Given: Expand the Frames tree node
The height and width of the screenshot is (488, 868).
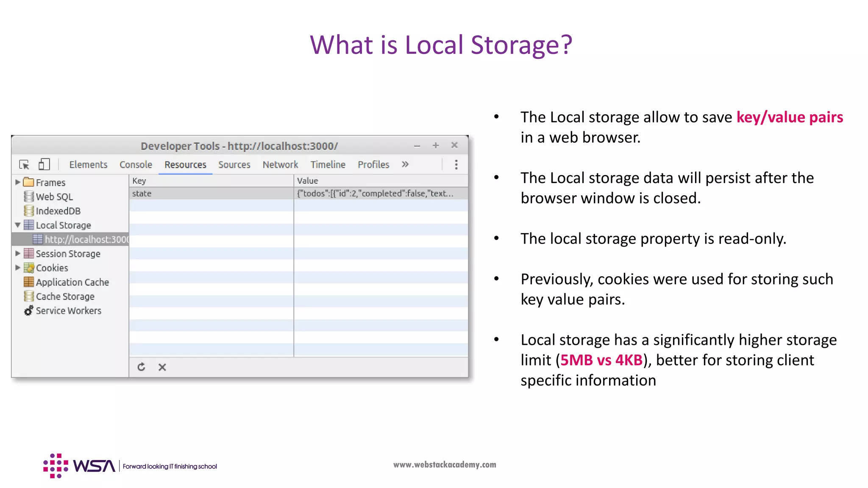Looking at the screenshot, I should [18, 182].
